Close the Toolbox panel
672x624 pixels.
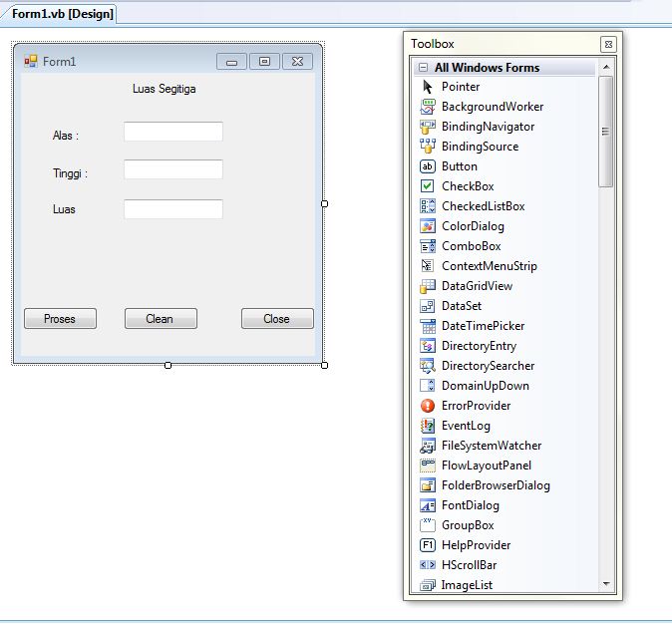tap(608, 44)
